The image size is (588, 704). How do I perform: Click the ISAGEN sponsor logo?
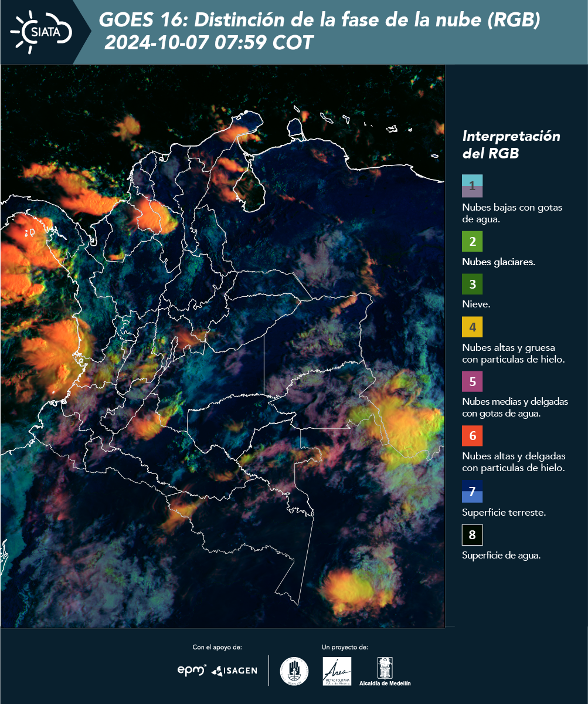pyautogui.click(x=234, y=671)
